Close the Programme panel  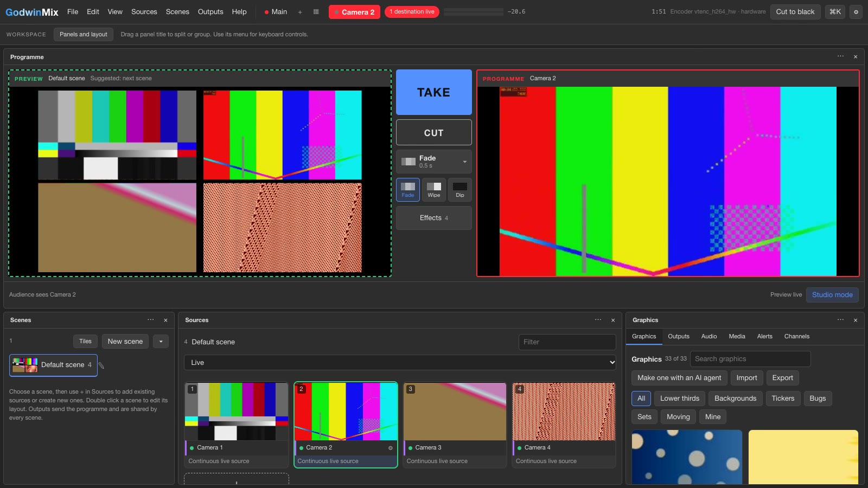tap(856, 57)
